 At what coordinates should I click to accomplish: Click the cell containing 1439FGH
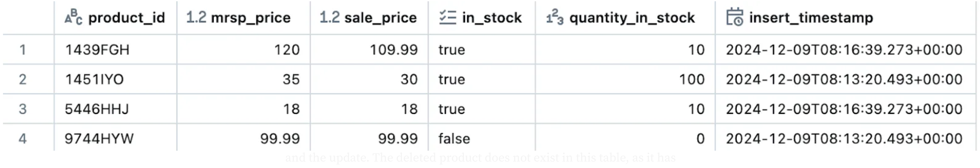(97, 50)
